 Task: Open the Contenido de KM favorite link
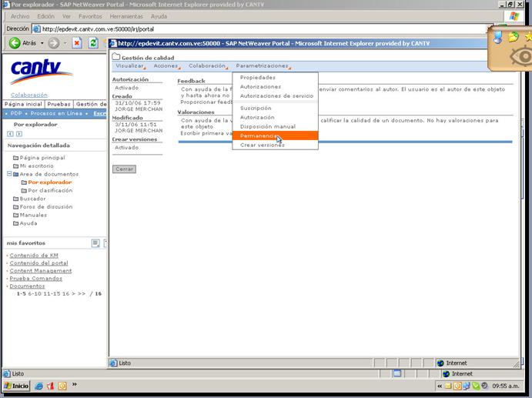[x=34, y=255]
